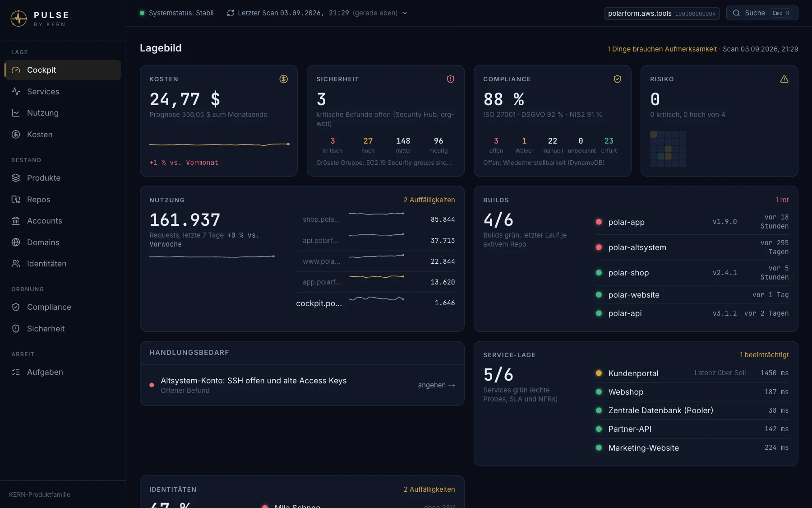The width and height of the screenshot is (812, 508).
Task: Click the globe icon next to Domains
Action: pos(16,242)
